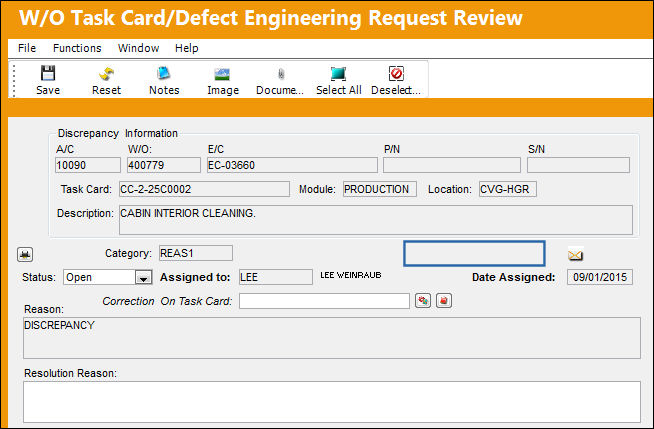Image resolution: width=654 pixels, height=429 pixels.
Task: Click the blue-outlined empty box
Action: [474, 253]
